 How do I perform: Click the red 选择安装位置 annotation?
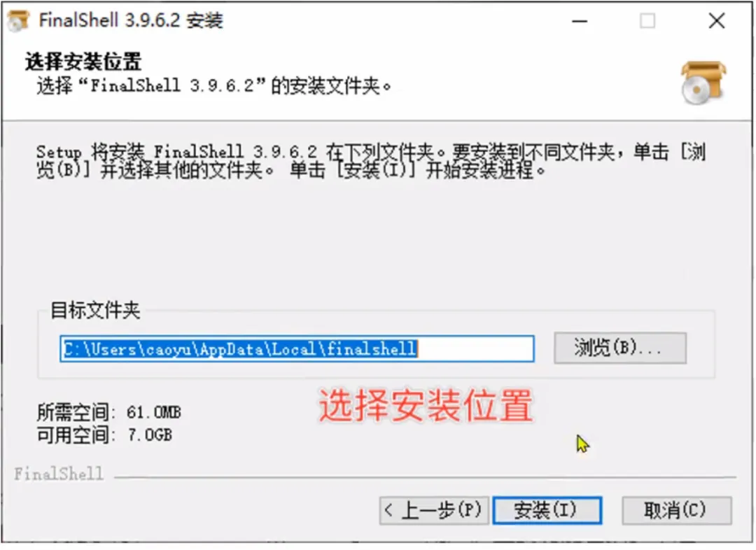[426, 406]
